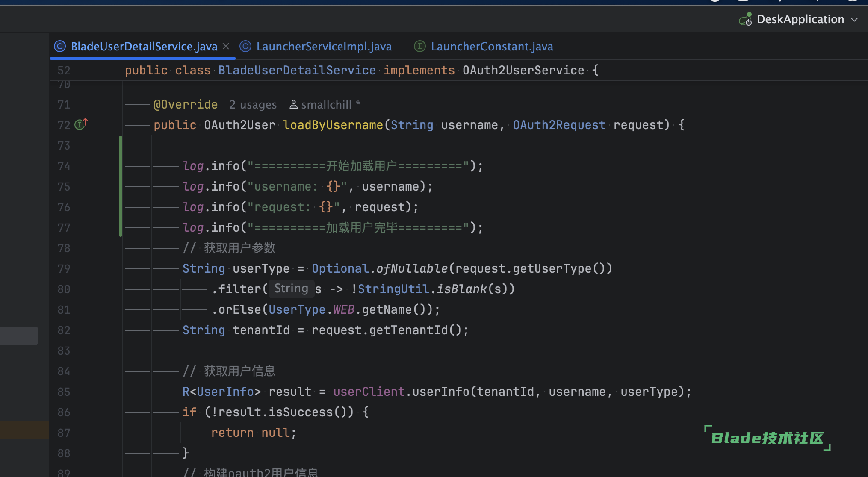The height and width of the screenshot is (477, 868).
Task: Click the log.info "username: {}" line
Action: pyautogui.click(x=308, y=187)
